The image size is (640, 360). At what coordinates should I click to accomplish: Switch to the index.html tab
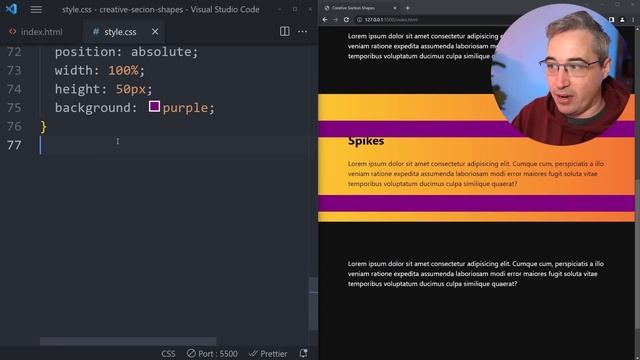click(x=36, y=32)
